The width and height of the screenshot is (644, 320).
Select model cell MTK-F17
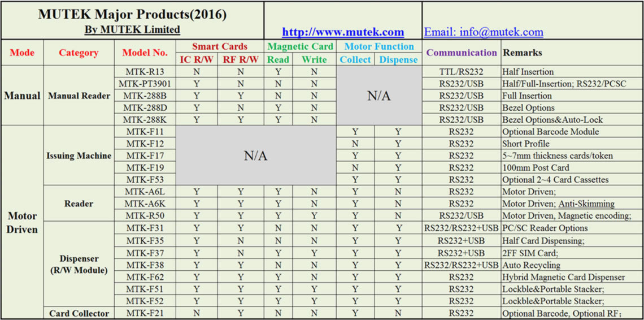[x=145, y=156]
